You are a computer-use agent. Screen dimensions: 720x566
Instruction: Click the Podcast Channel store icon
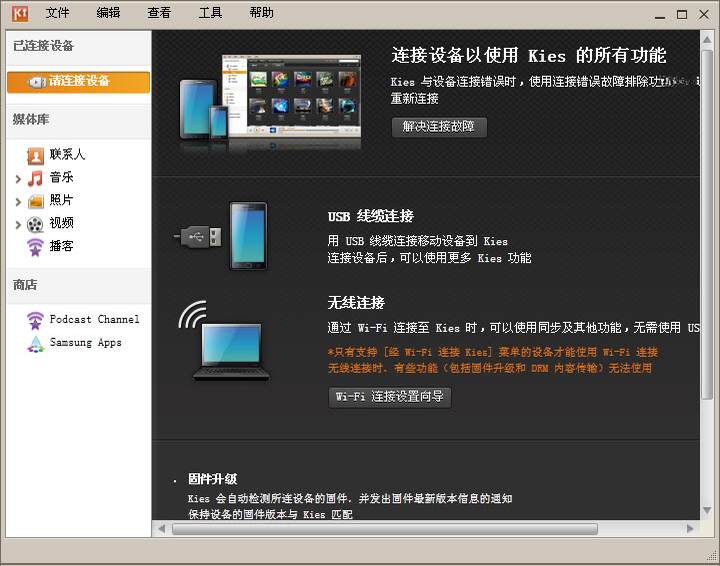(35, 320)
